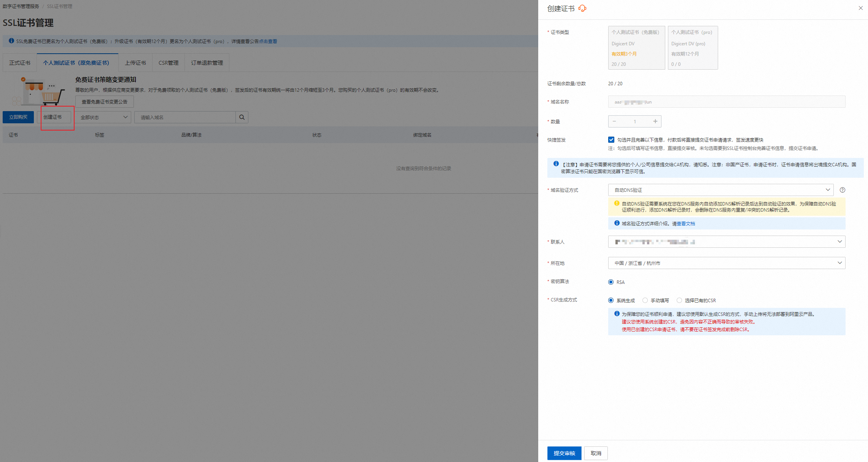Select 手动填写 CSR generation option
868x462 pixels.
(645, 300)
